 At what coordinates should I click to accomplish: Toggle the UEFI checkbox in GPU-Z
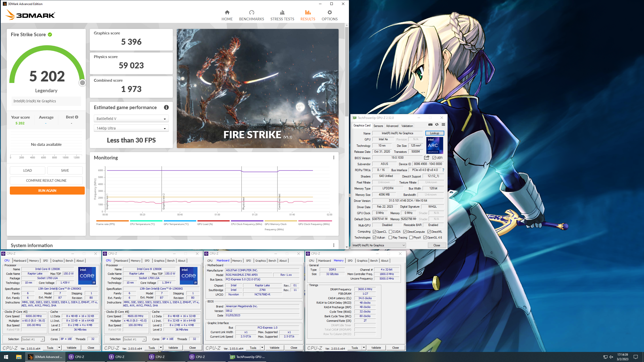click(434, 158)
